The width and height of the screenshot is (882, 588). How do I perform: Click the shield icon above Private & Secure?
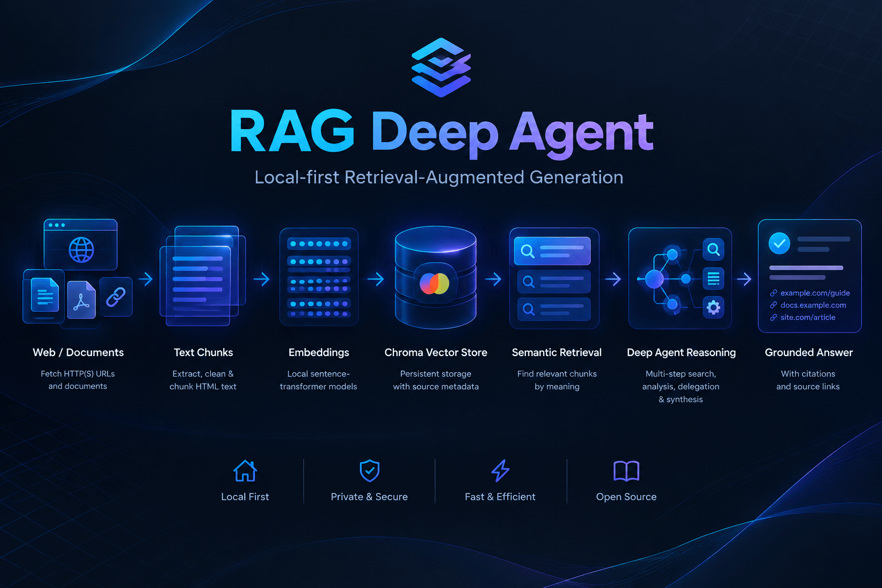[x=369, y=471]
